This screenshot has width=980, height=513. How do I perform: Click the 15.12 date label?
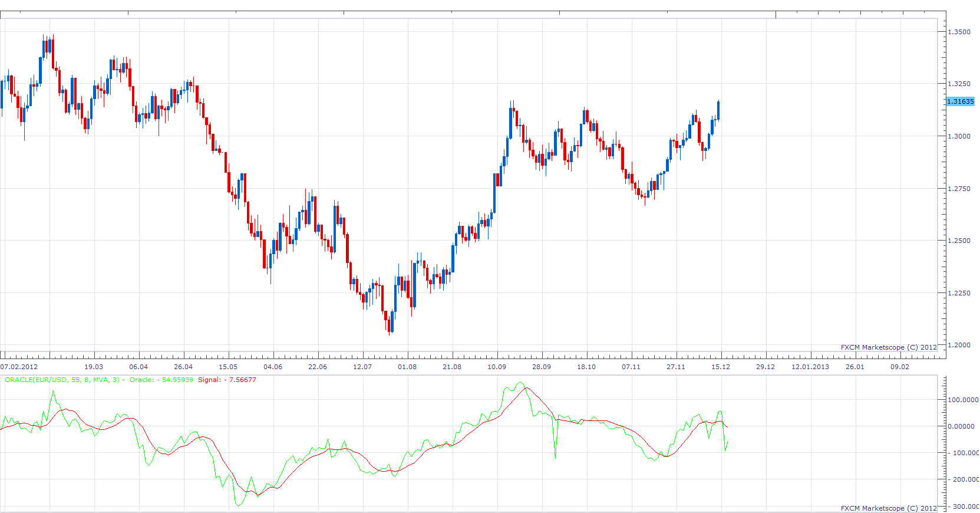click(x=721, y=367)
